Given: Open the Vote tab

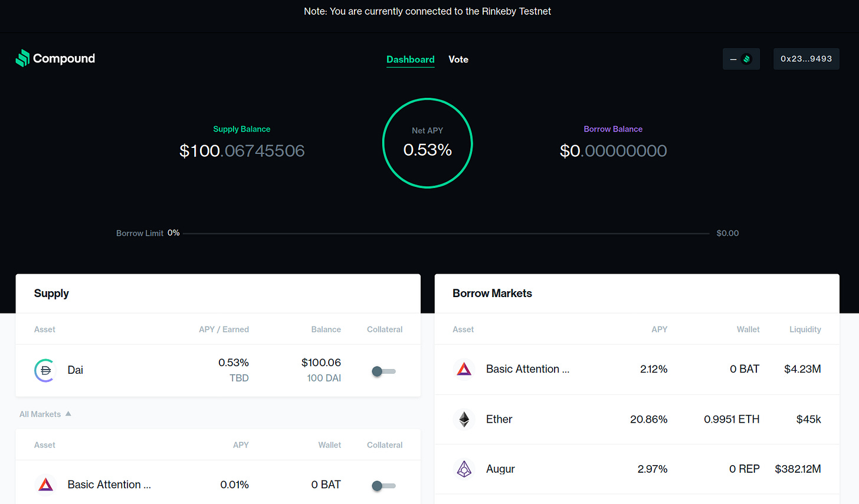Looking at the screenshot, I should (x=458, y=60).
